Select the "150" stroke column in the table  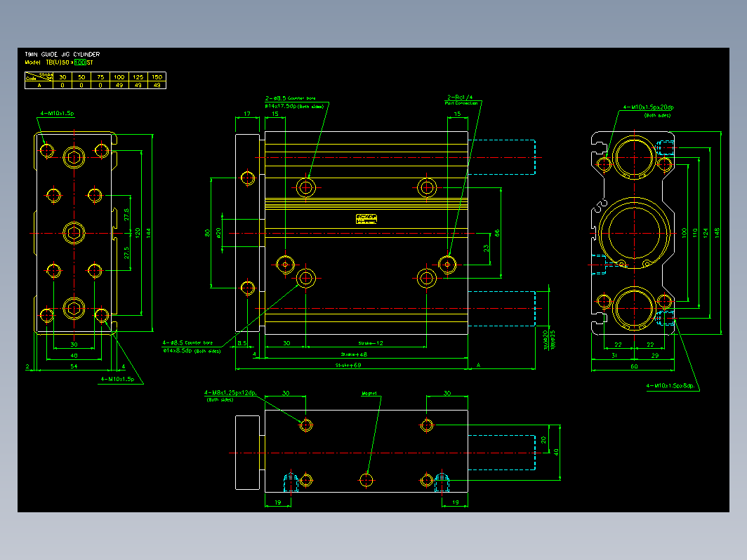[x=157, y=77]
